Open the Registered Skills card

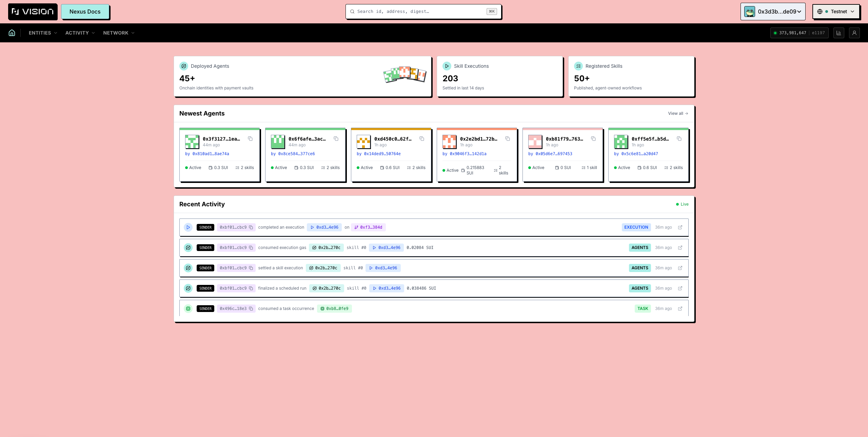pos(631,77)
